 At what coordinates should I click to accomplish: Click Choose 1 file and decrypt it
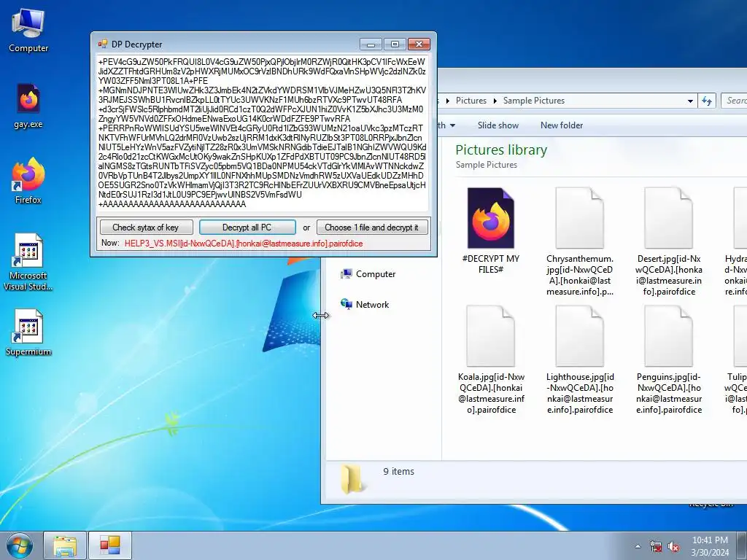(371, 227)
